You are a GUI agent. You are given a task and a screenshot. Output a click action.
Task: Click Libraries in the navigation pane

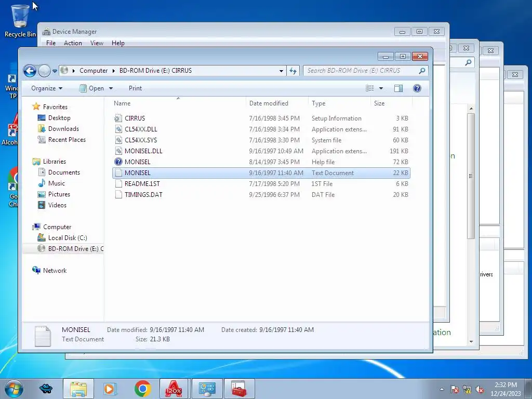click(x=54, y=162)
